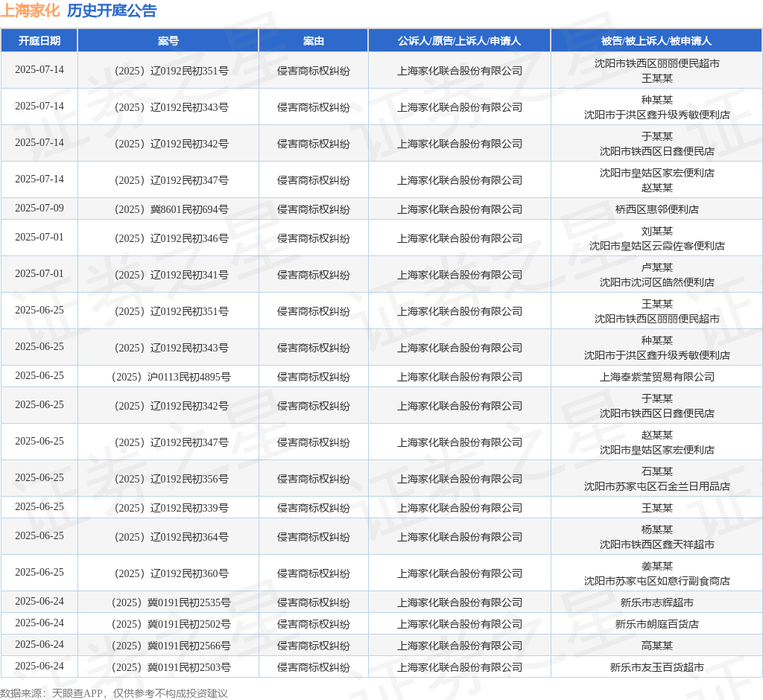The height and width of the screenshot is (700, 763).
Task: Click defendant 沈阳市苏家屯区如意行副食商店
Action: (x=657, y=581)
